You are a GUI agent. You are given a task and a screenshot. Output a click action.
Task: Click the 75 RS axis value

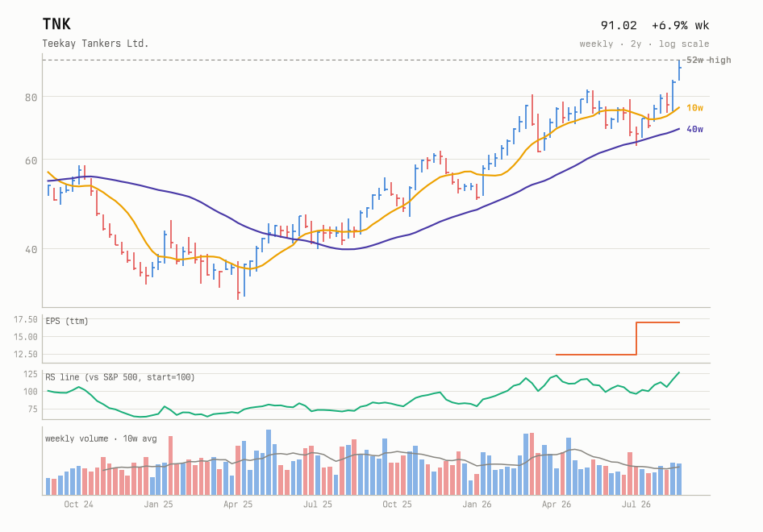pos(32,409)
